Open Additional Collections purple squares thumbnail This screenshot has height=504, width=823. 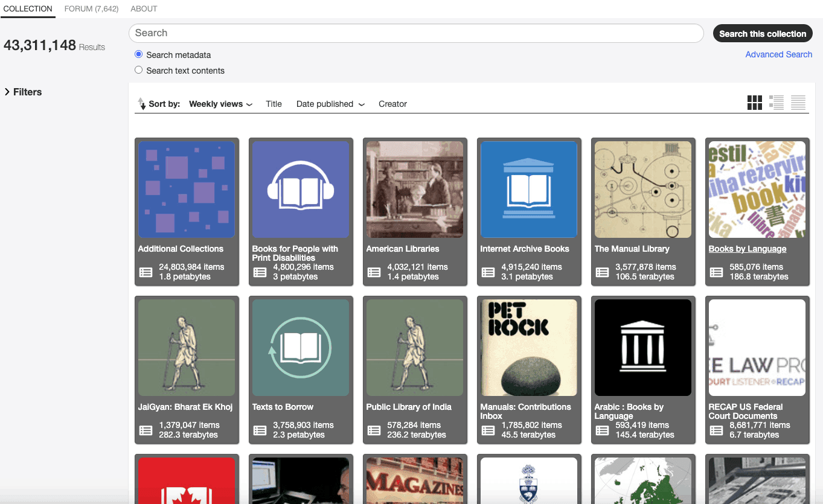click(x=187, y=190)
